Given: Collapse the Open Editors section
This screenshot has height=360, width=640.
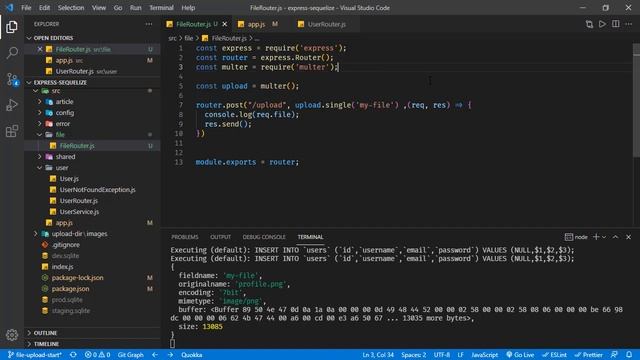Looking at the screenshot, I should point(92,38).
